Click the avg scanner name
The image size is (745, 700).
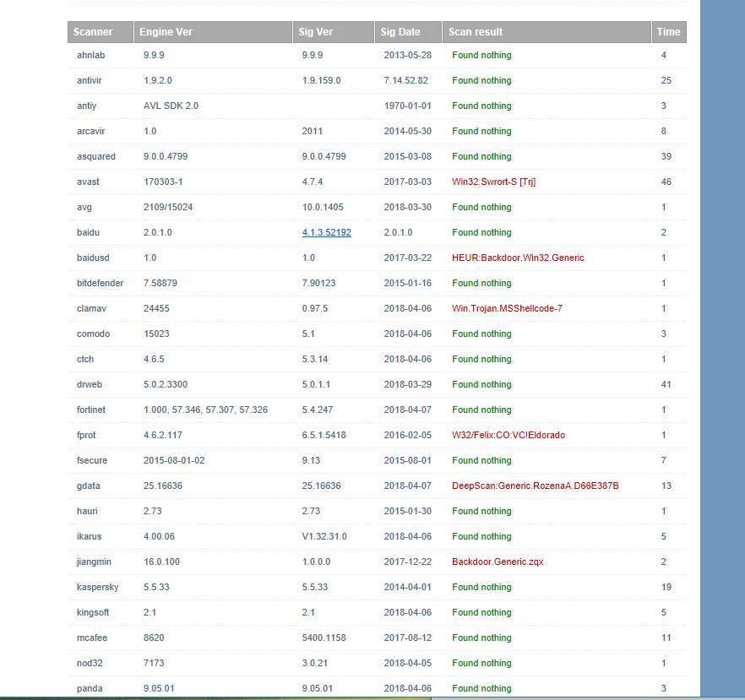pos(84,207)
